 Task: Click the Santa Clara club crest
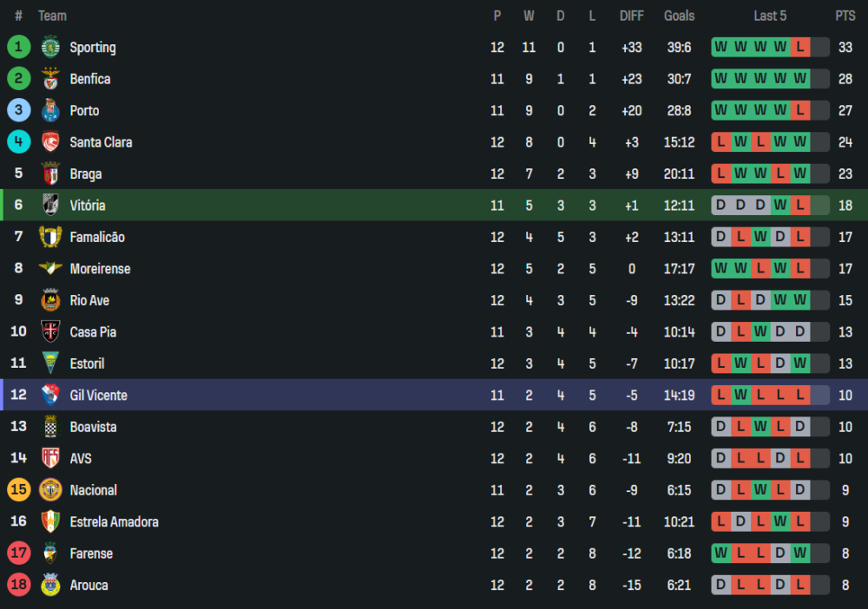(x=50, y=142)
